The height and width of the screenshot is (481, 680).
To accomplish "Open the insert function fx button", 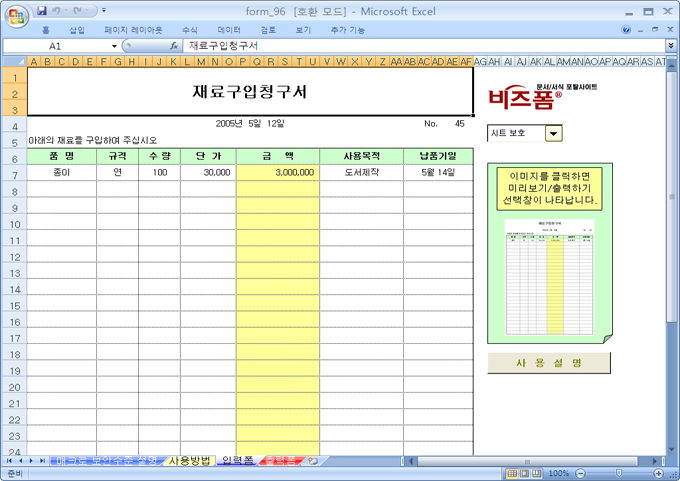I will click(x=173, y=46).
